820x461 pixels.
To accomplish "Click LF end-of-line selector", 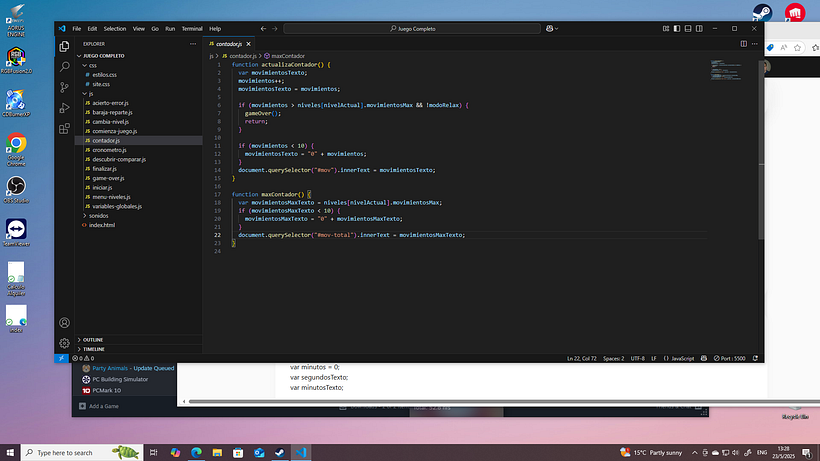I will tap(654, 359).
